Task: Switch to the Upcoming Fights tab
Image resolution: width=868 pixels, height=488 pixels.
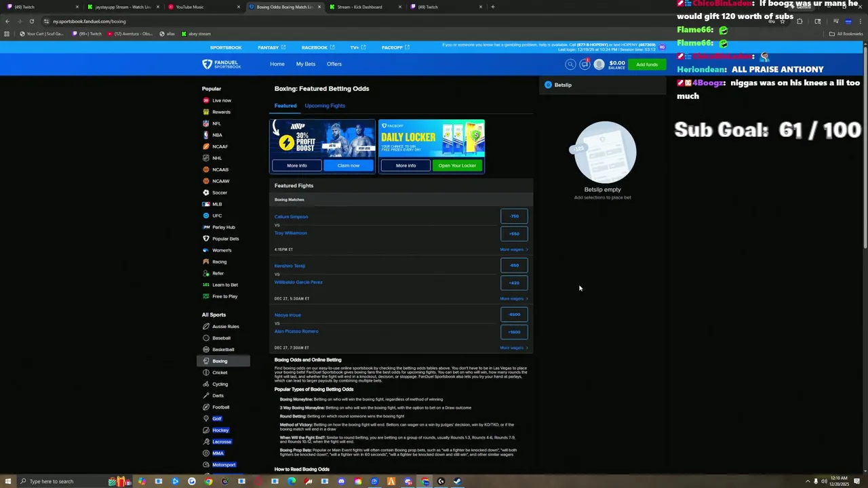Action: coord(325,106)
